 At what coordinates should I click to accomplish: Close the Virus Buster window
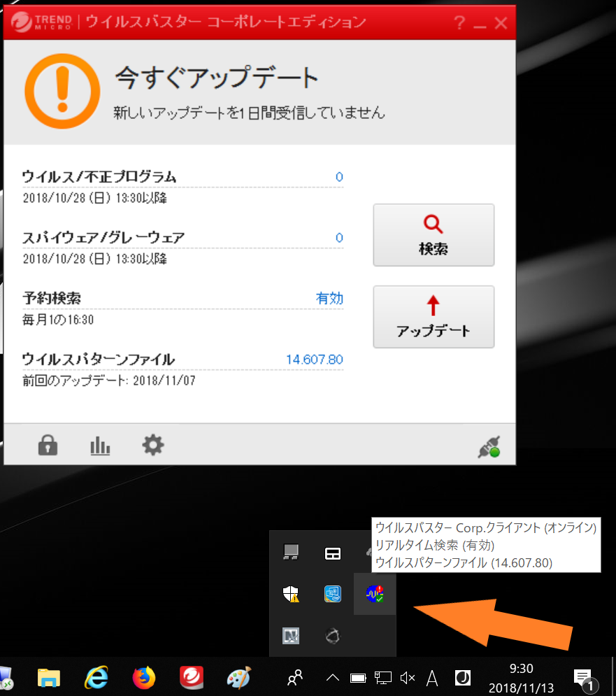(x=501, y=22)
